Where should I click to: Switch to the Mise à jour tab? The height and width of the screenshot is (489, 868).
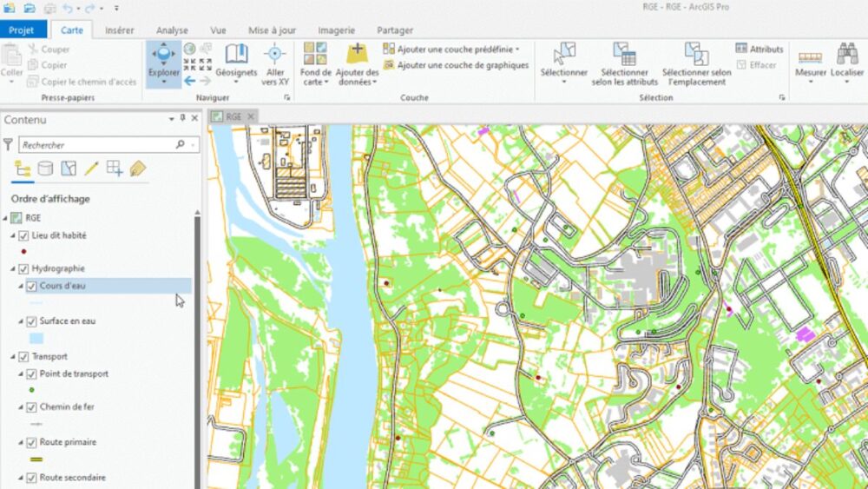point(272,30)
